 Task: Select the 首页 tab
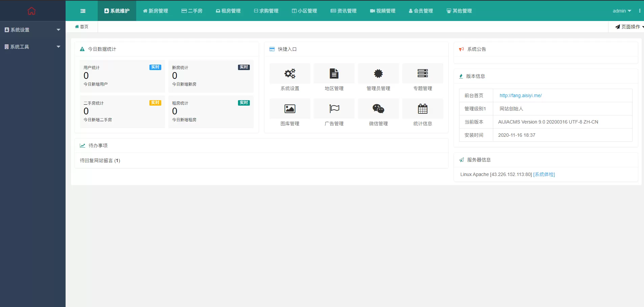(x=82, y=27)
